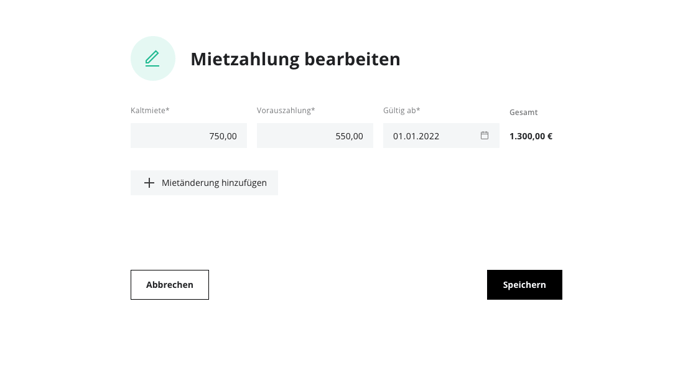This screenshot has height=388, width=688.
Task: Focus the Kaltmiete amount input field
Action: point(189,136)
